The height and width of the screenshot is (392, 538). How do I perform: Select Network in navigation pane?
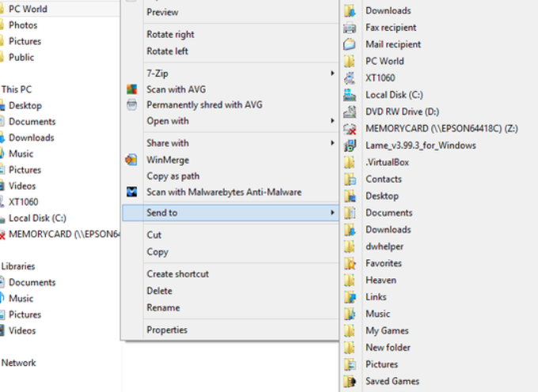[18, 363]
